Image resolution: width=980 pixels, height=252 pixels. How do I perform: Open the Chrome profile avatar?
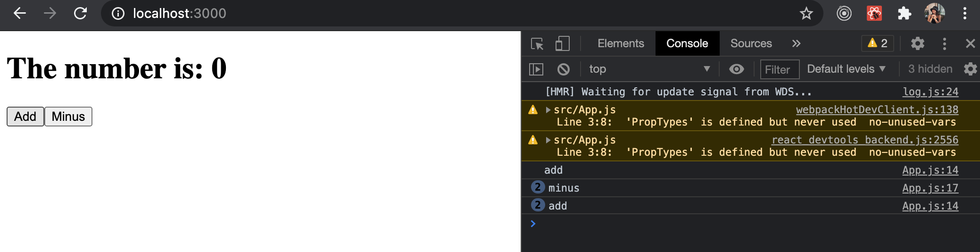coord(935,13)
